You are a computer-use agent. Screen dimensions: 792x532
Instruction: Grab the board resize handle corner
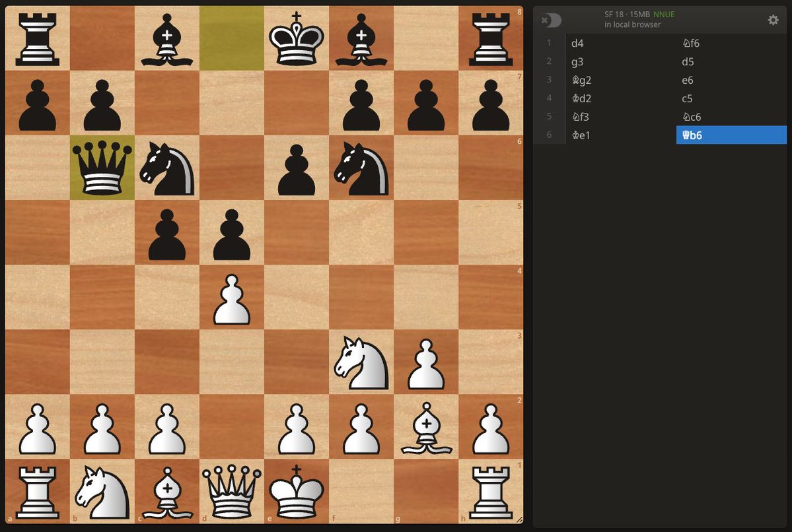click(519, 519)
